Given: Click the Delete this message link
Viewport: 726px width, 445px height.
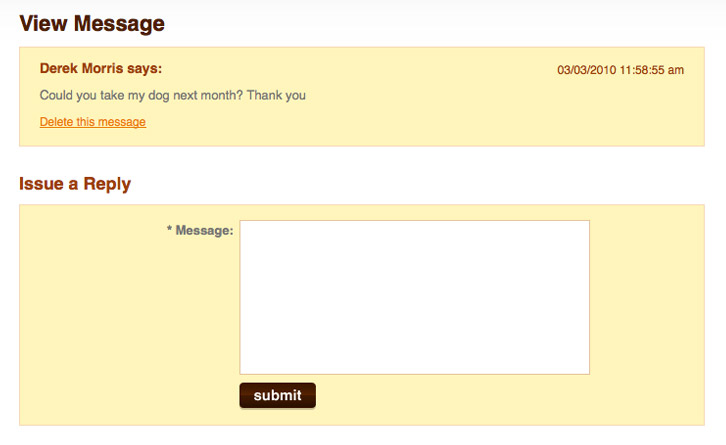Looking at the screenshot, I should click(93, 122).
